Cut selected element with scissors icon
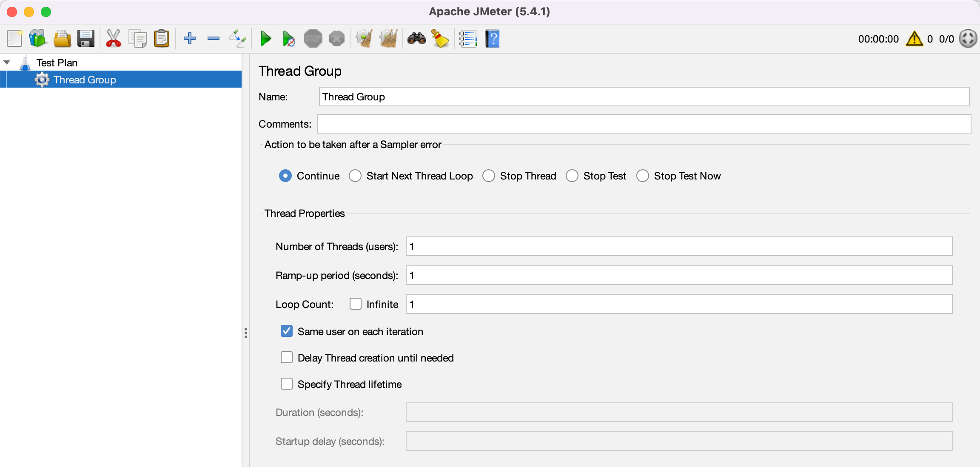Viewport: 980px width, 467px height. pyautogui.click(x=113, y=39)
